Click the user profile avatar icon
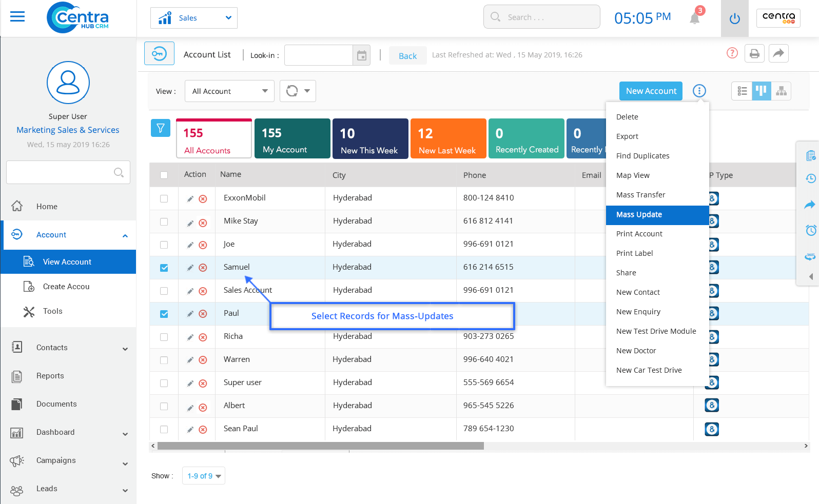This screenshot has width=819, height=504. (x=68, y=83)
